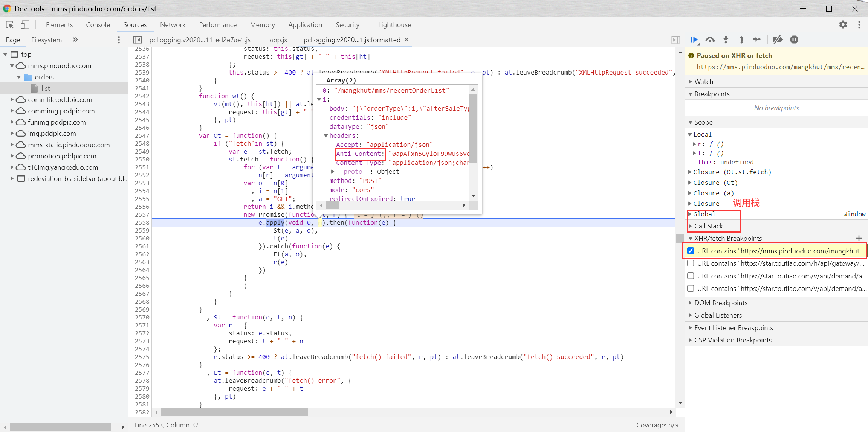Select the Network tab in DevTools
This screenshot has height=432, width=868.
[172, 24]
